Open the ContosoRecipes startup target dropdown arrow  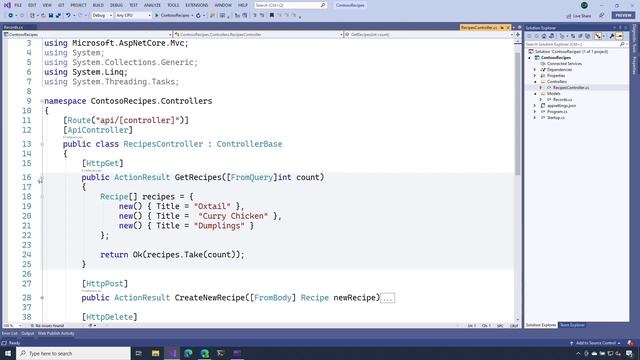tap(192, 16)
